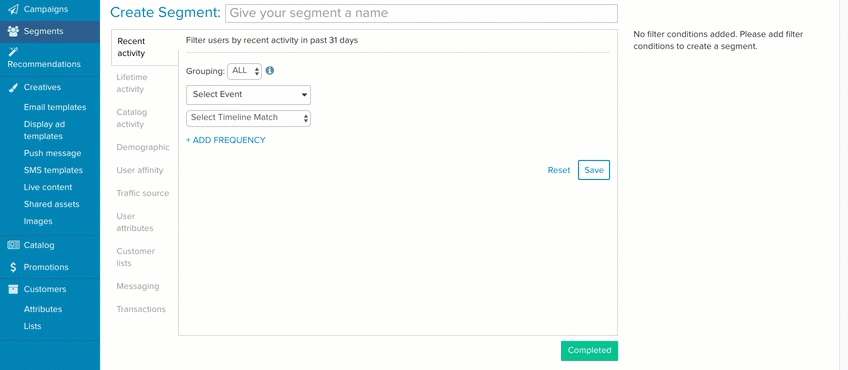Screen dimensions: 848x370
Task: Click the Save button
Action: pyautogui.click(x=594, y=170)
